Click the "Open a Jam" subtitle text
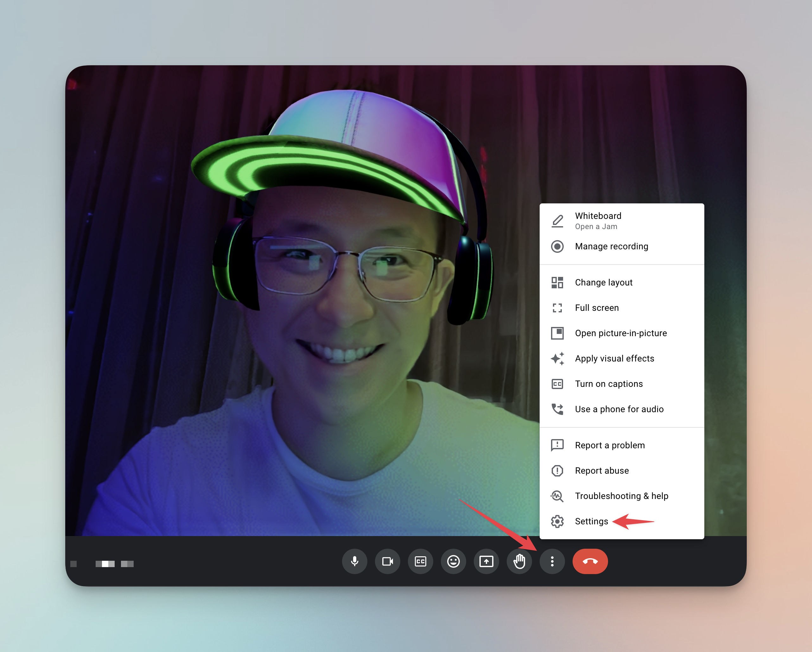This screenshot has width=812, height=652. click(596, 227)
